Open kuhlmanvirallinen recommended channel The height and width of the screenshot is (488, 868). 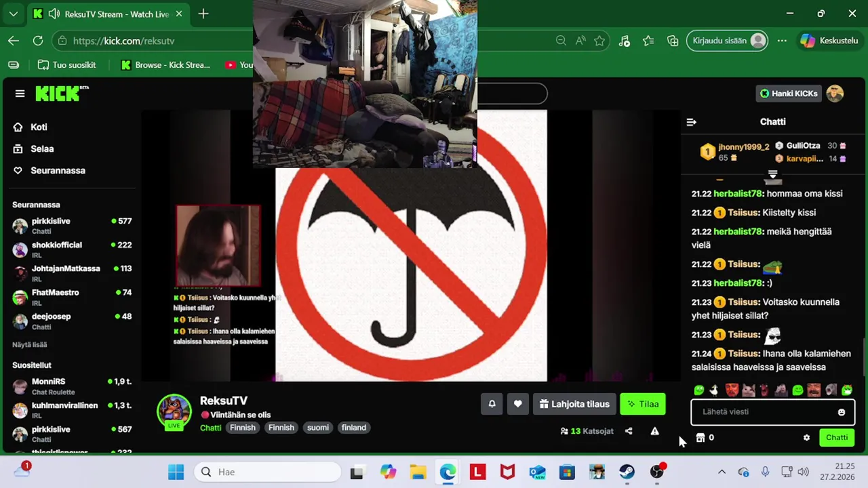(71, 410)
